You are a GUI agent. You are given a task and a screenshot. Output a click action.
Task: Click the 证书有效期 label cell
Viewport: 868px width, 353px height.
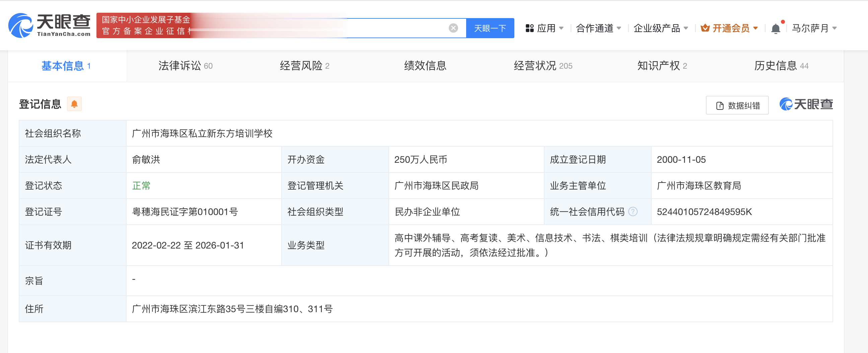pos(72,245)
